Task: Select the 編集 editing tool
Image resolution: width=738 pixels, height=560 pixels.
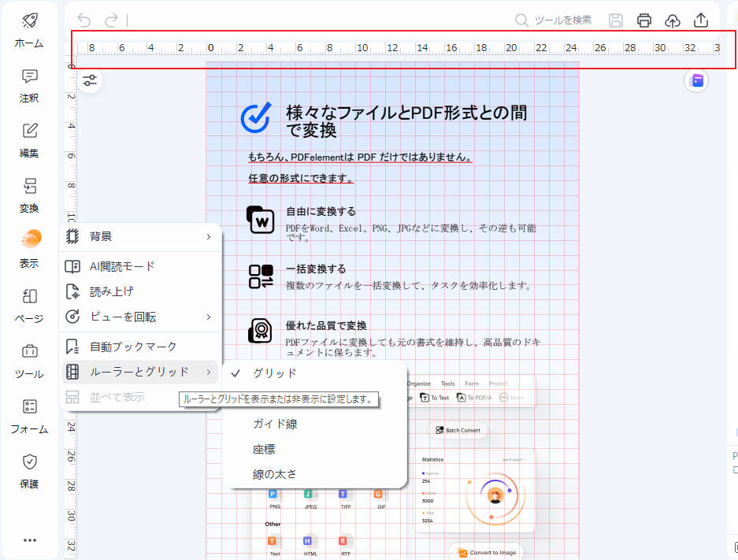Action: 28,140
